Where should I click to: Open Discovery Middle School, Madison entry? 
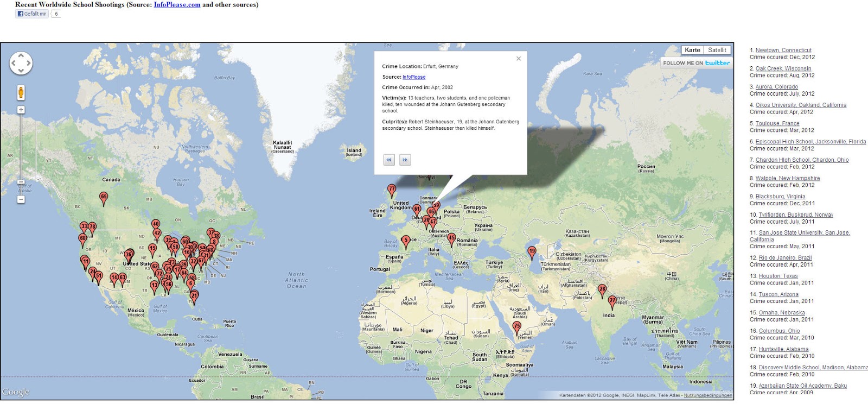(813, 368)
